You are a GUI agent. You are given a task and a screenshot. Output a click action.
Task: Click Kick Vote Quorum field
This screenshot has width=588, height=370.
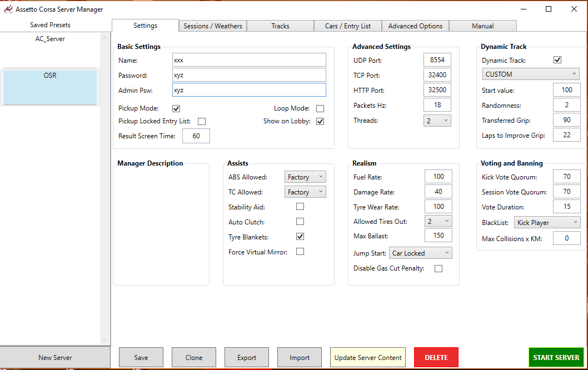[567, 177]
